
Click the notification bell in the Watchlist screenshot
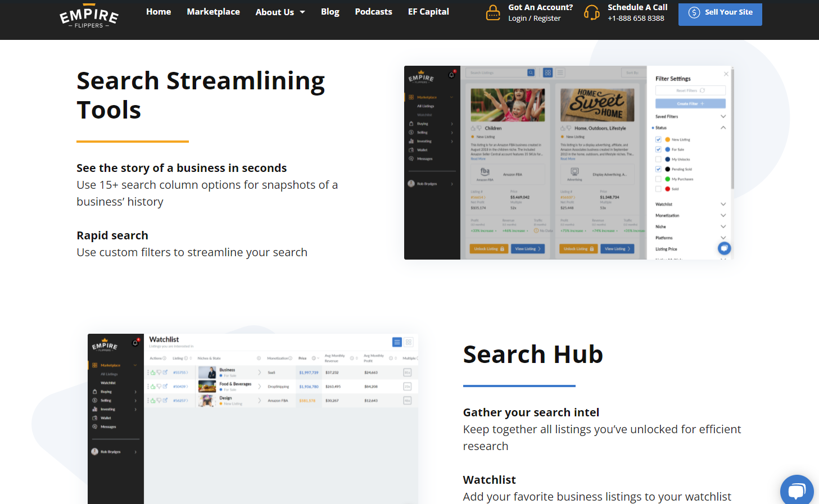pos(135,343)
